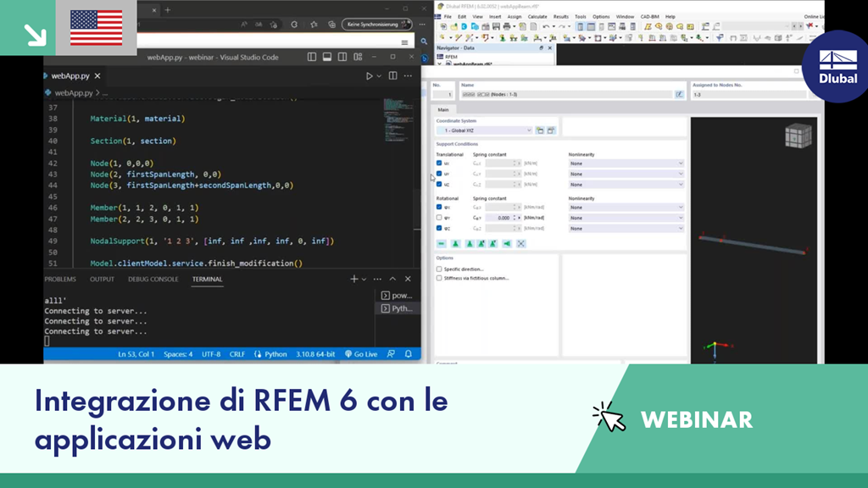
Task: Open the uZ Nonlinearity dropdown
Action: (626, 184)
